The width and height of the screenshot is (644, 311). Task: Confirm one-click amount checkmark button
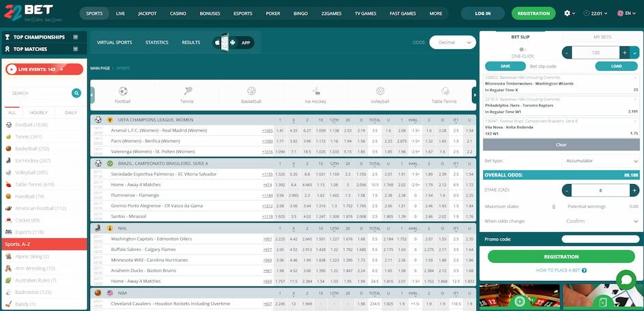pyautogui.click(x=635, y=53)
